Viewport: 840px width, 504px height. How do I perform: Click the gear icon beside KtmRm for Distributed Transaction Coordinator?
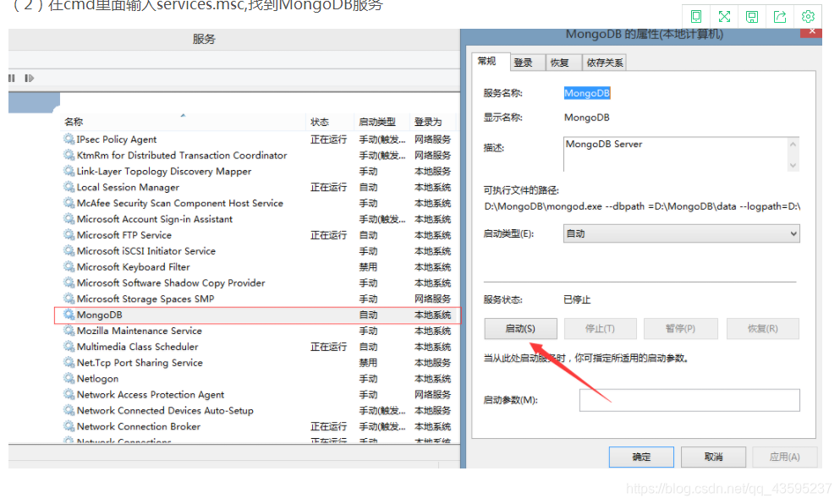(69, 156)
